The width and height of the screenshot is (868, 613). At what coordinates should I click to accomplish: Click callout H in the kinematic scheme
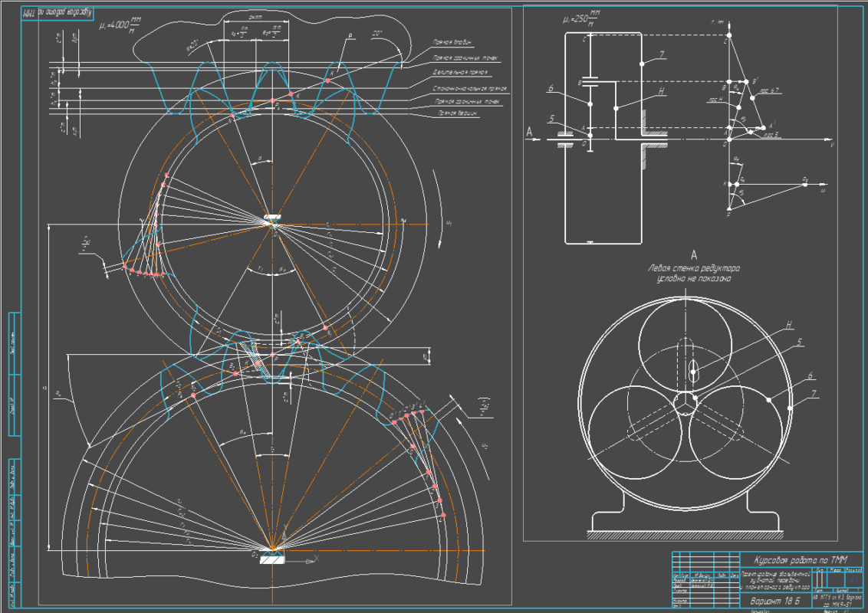[661, 92]
